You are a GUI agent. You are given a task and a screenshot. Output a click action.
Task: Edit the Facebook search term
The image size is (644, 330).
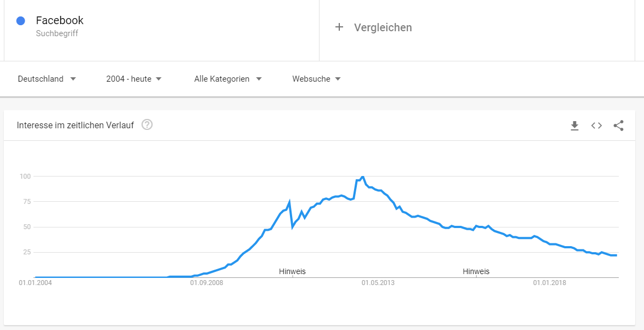click(60, 20)
